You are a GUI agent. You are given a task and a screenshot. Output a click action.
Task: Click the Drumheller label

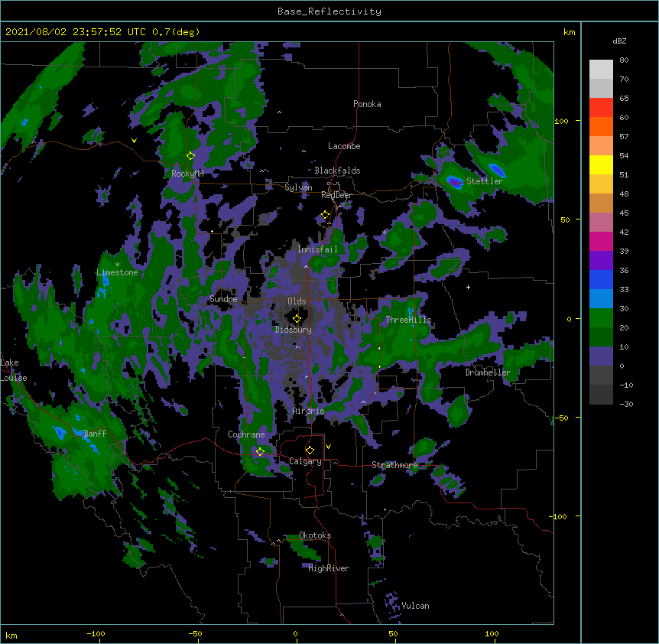(x=488, y=372)
